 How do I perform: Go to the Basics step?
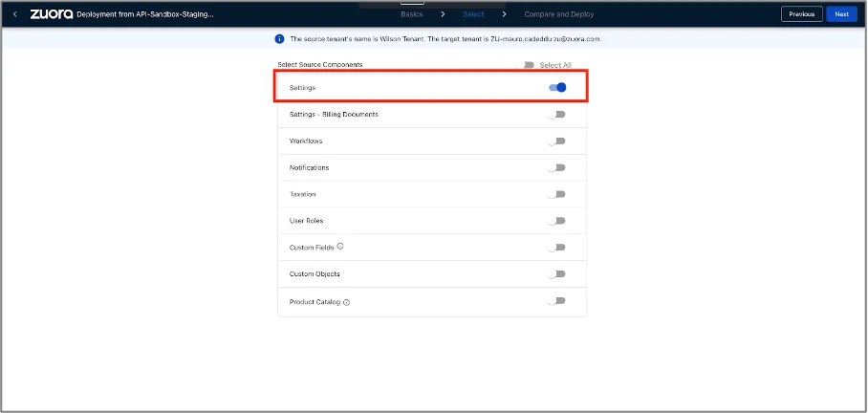[411, 14]
